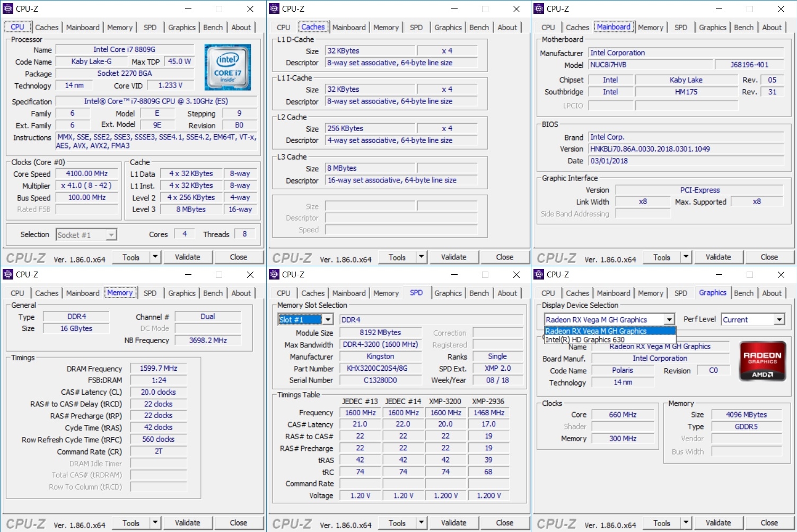Click Validate button in Caches window
The height and width of the screenshot is (532, 797).
454,257
